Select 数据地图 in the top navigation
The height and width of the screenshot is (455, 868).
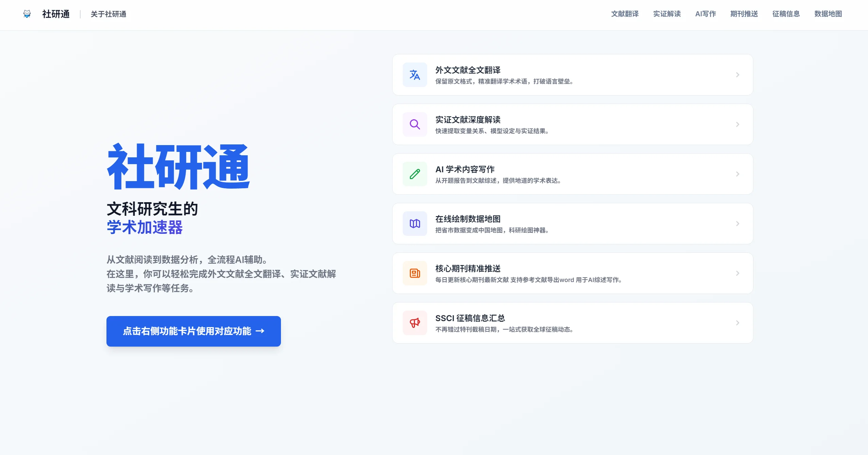pos(828,14)
